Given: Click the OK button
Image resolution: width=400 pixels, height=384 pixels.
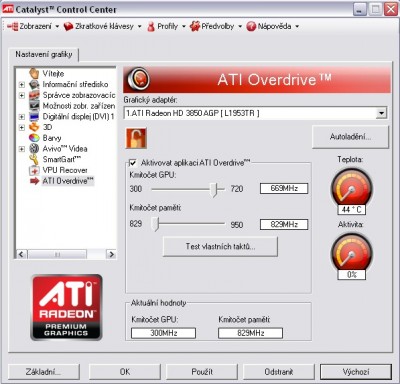Looking at the screenshot, I should [125, 372].
